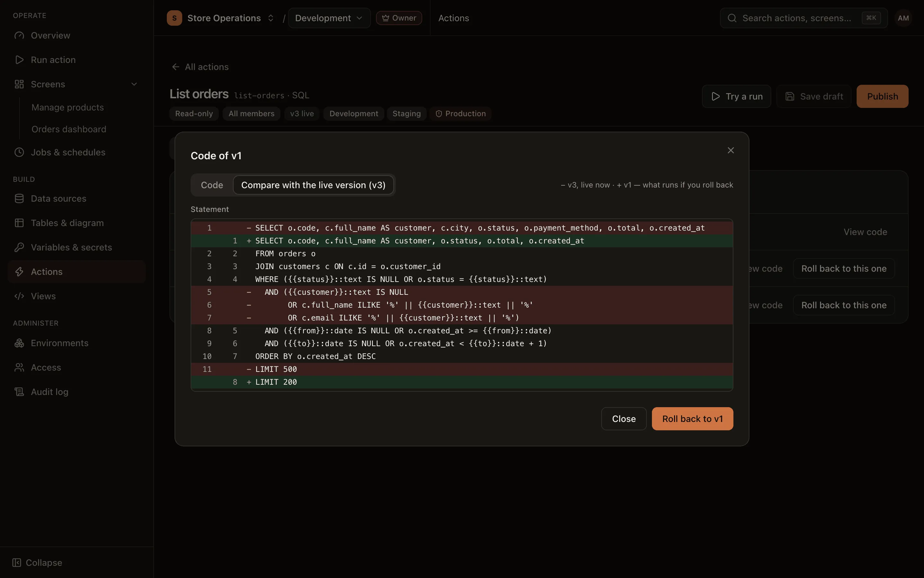The width and height of the screenshot is (924, 578).
Task: Click the Tables & diagram table icon
Action: coord(19,223)
